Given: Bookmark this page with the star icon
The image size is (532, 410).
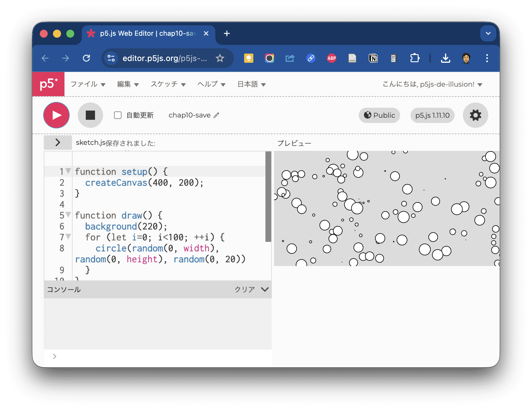Looking at the screenshot, I should [x=220, y=58].
